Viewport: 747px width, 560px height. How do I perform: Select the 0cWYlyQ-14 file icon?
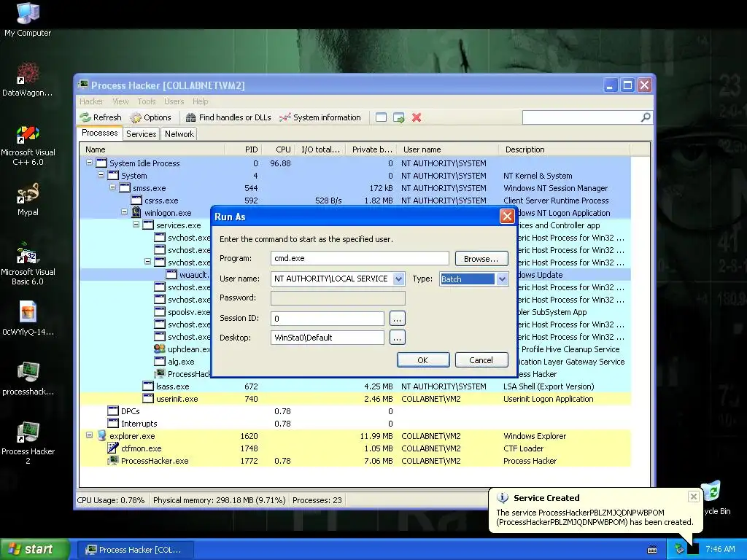pyautogui.click(x=28, y=318)
